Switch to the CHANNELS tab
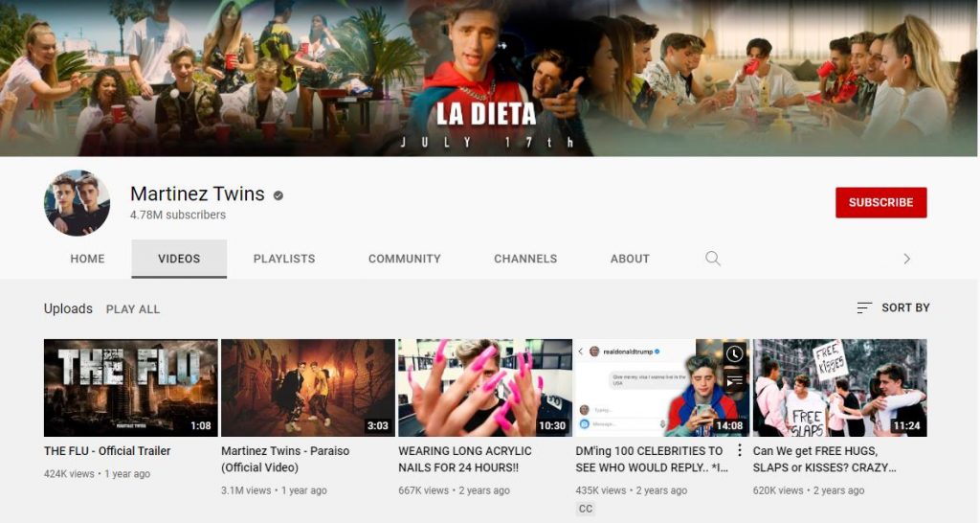Screen dimensions: 980x523 (525, 259)
